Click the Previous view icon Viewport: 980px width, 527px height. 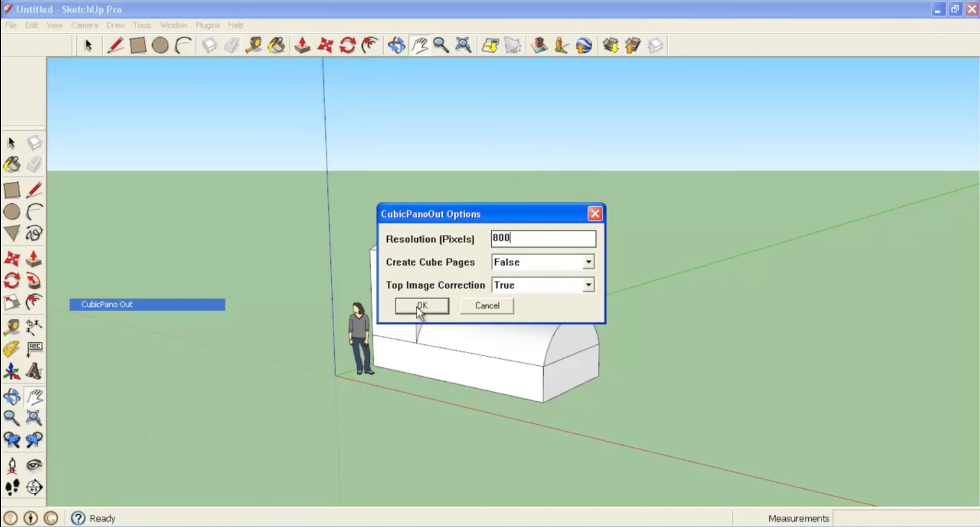point(11,440)
